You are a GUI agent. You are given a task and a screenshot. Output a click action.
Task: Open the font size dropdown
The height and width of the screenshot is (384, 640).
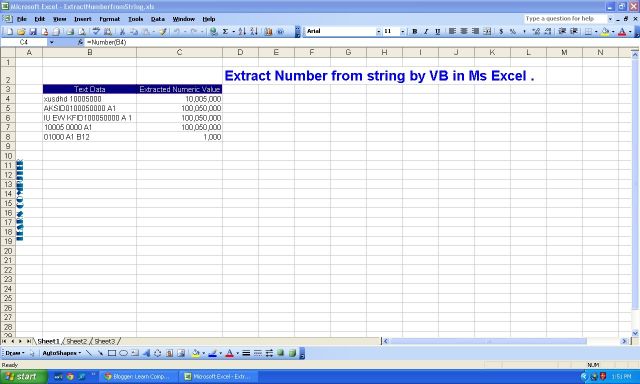[x=402, y=31]
